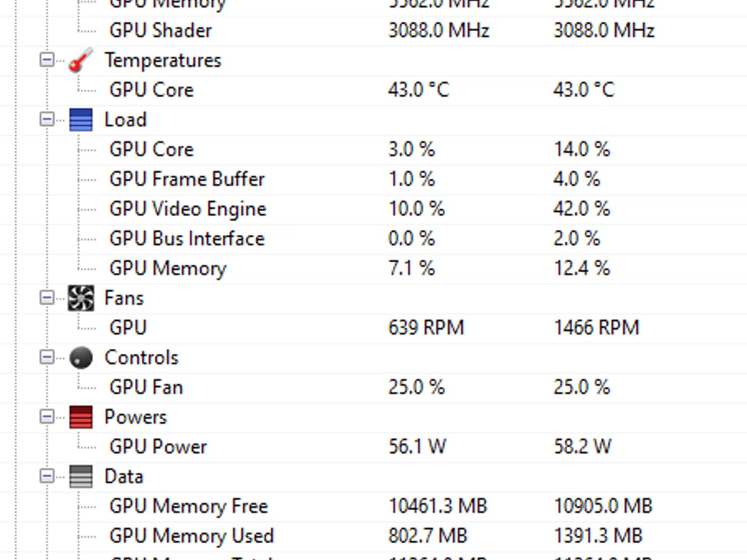
Task: Click the blue Load section icon
Action: 81,120
